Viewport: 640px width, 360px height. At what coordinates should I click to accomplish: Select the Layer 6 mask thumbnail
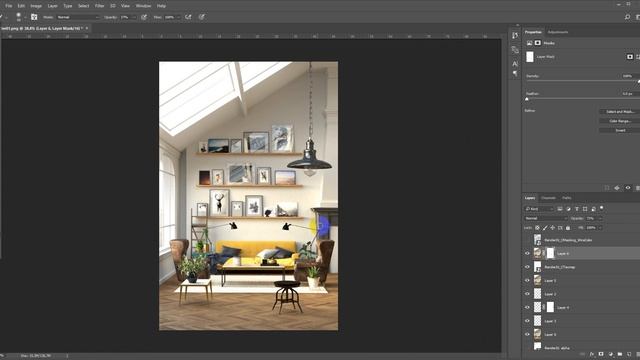(550, 253)
